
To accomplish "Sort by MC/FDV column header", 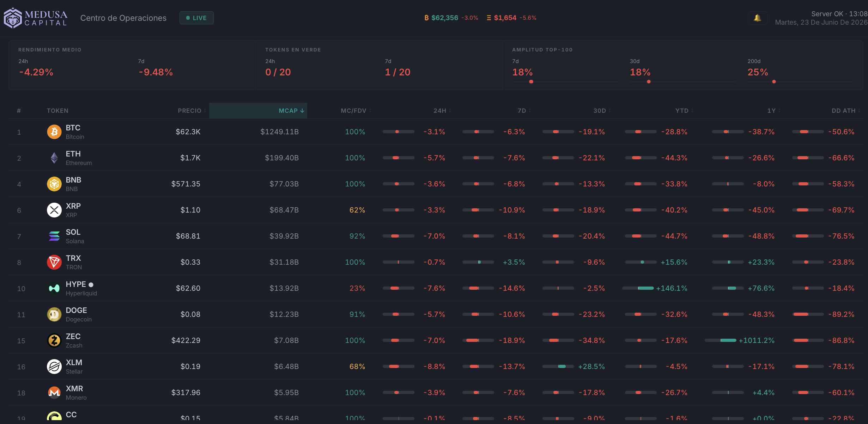I will 356,111.
